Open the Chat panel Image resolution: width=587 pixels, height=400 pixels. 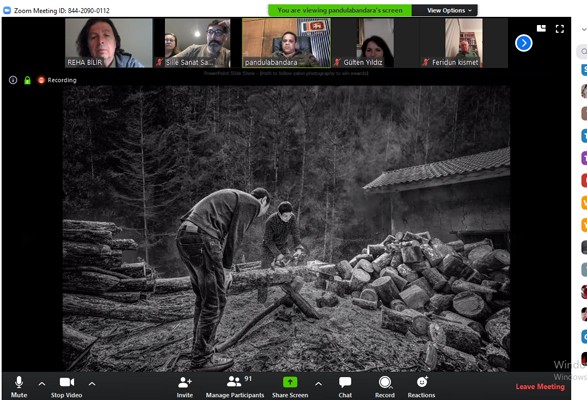[x=345, y=387]
